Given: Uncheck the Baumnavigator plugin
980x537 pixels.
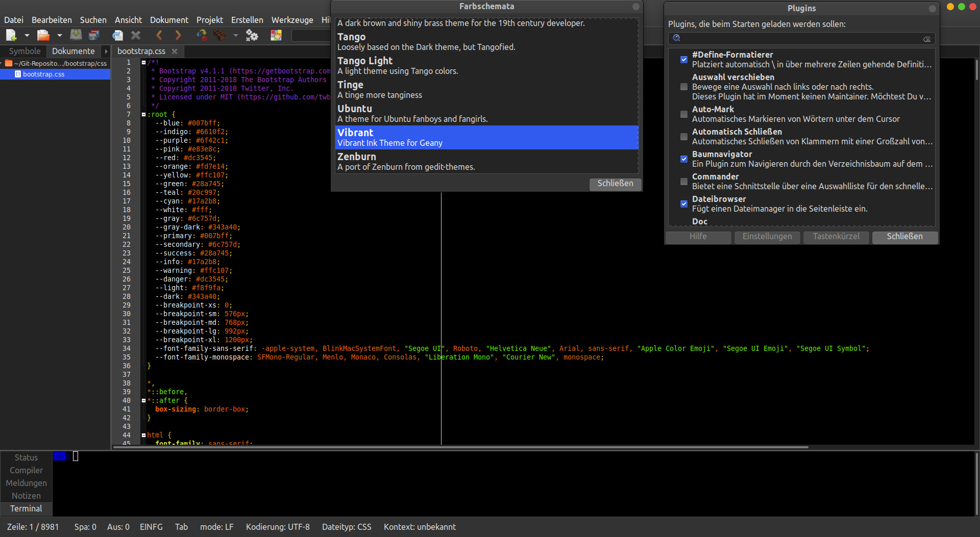Looking at the screenshot, I should pyautogui.click(x=684, y=159).
